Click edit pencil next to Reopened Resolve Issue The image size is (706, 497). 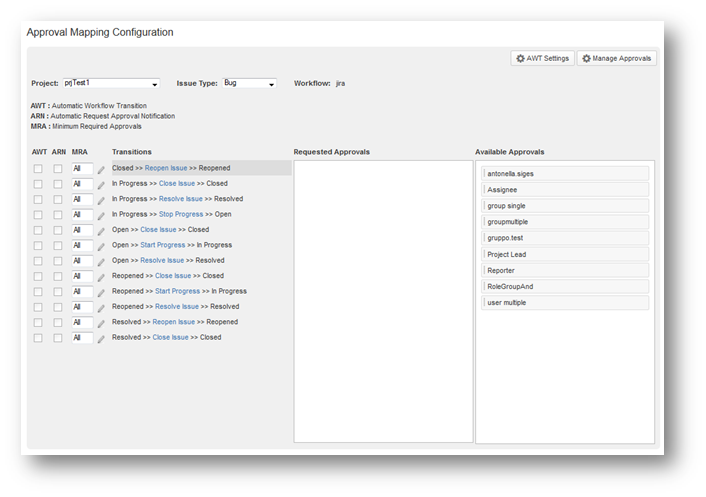[101, 308]
